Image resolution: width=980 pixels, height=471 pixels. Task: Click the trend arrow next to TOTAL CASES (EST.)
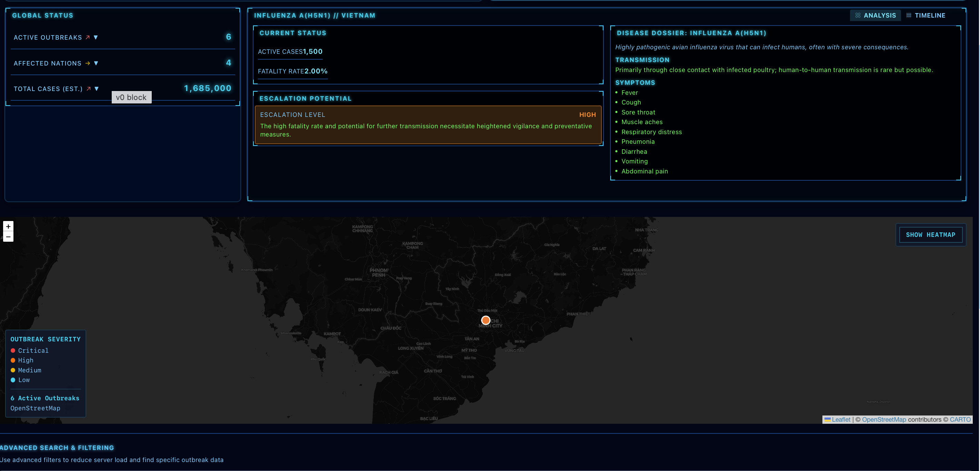pyautogui.click(x=89, y=88)
